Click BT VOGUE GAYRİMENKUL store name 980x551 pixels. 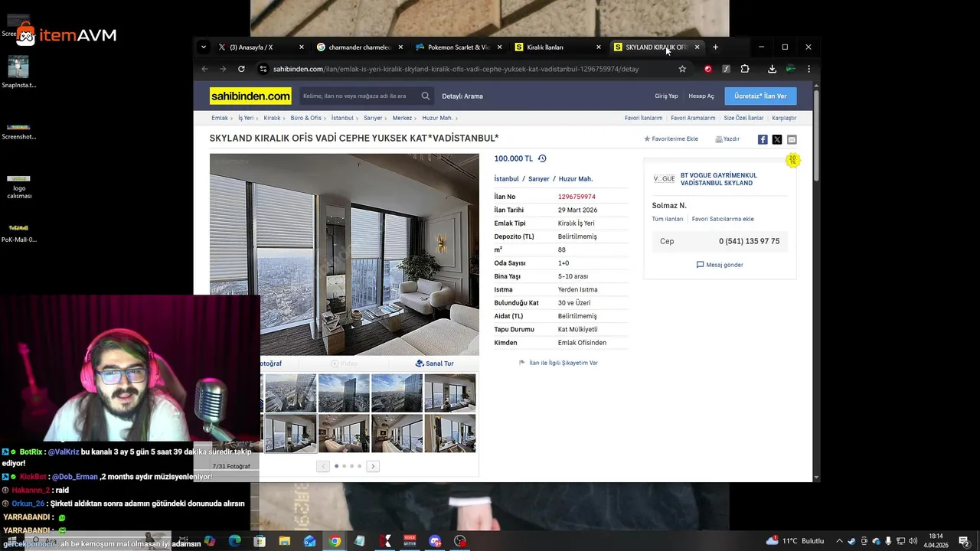tap(718, 179)
